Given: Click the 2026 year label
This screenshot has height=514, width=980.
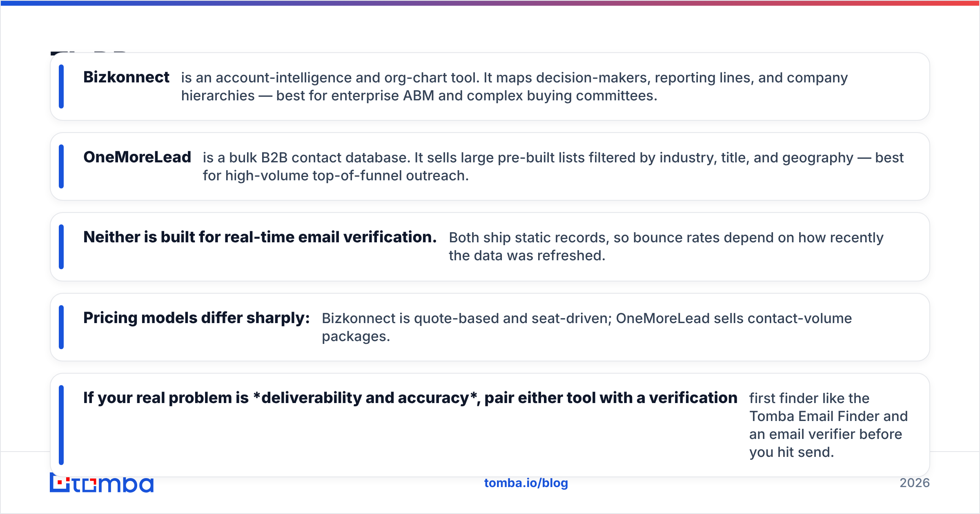Looking at the screenshot, I should click(x=915, y=483).
